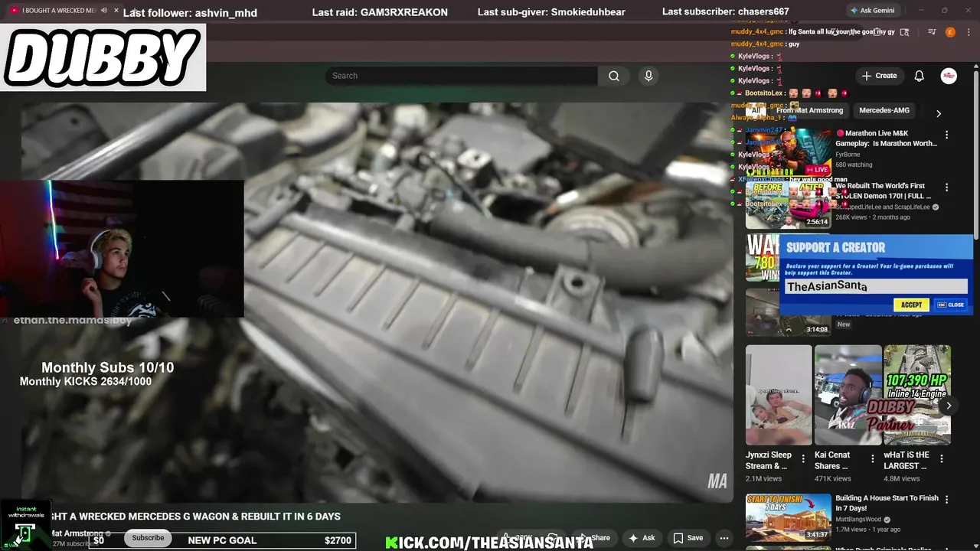This screenshot has height=551, width=980.
Task: Open options for wHaT iS tHE LARGEST short
Action: (942, 458)
